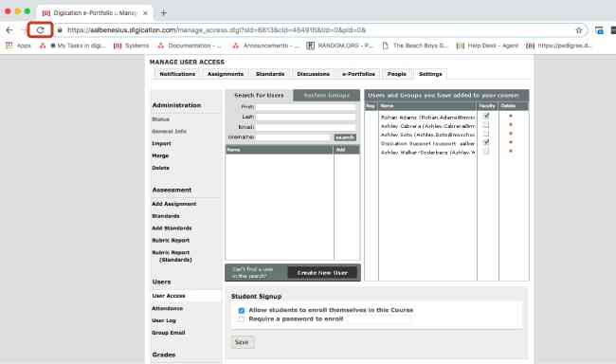Delete Ashley Cabrera with the red X
The width and height of the screenshot is (616, 364).
(x=511, y=124)
